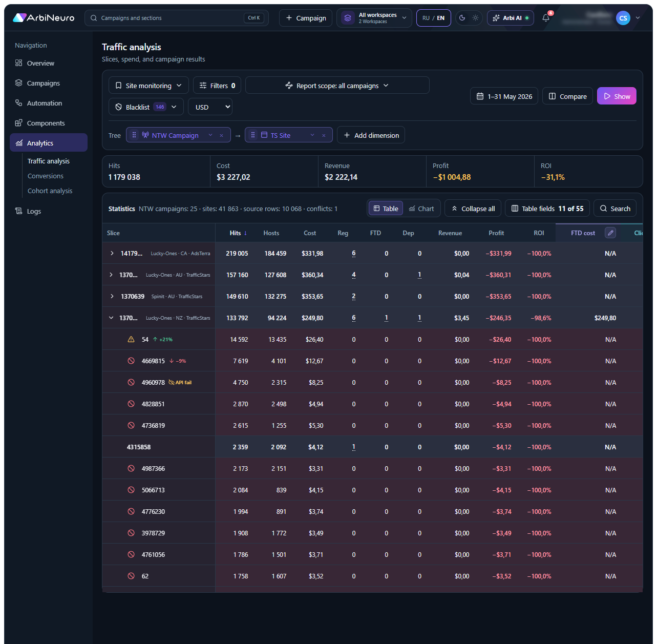Open Logs in the sidebar
Screen dimensions: 657x644
pyautogui.click(x=49, y=211)
